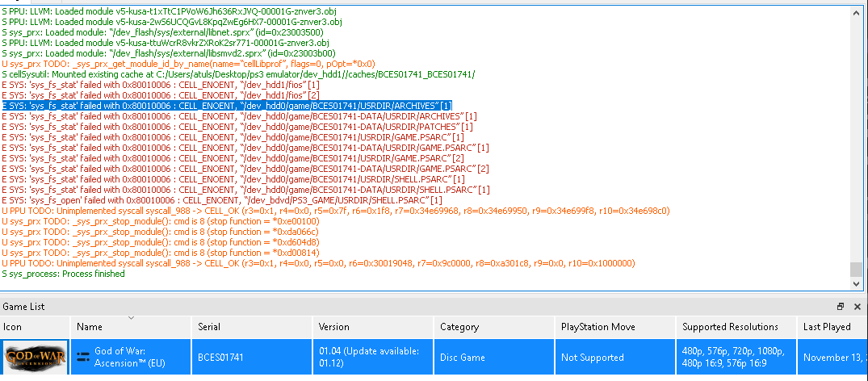The height and width of the screenshot is (381, 868).
Task: Close the Game List panel
Action: pos(857,306)
